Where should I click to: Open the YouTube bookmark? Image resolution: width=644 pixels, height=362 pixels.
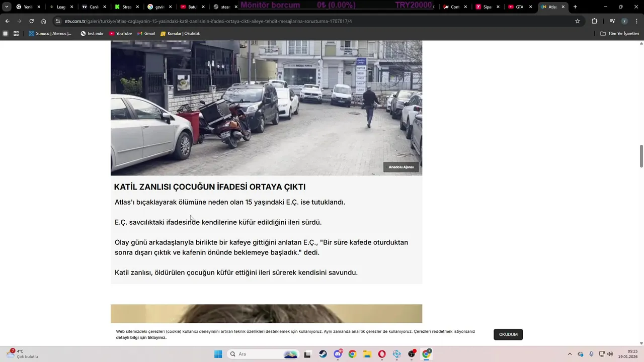[120, 34]
